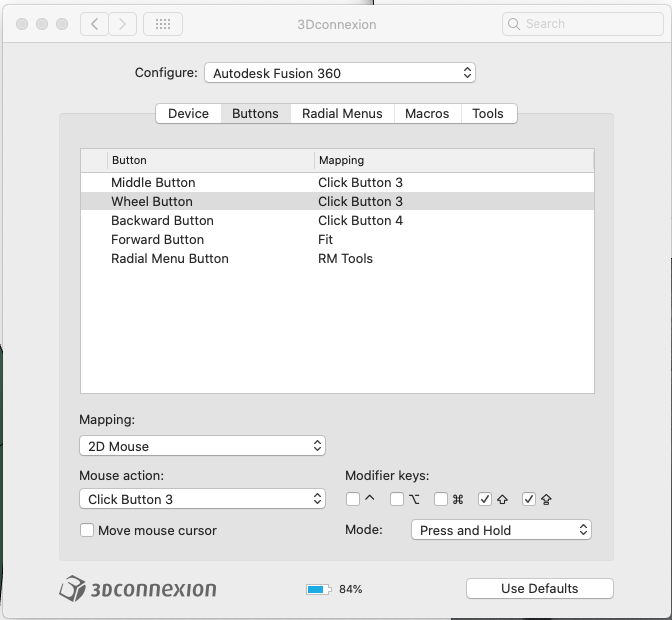The image size is (672, 620).
Task: Select the Middle Button row
Action: 337,183
